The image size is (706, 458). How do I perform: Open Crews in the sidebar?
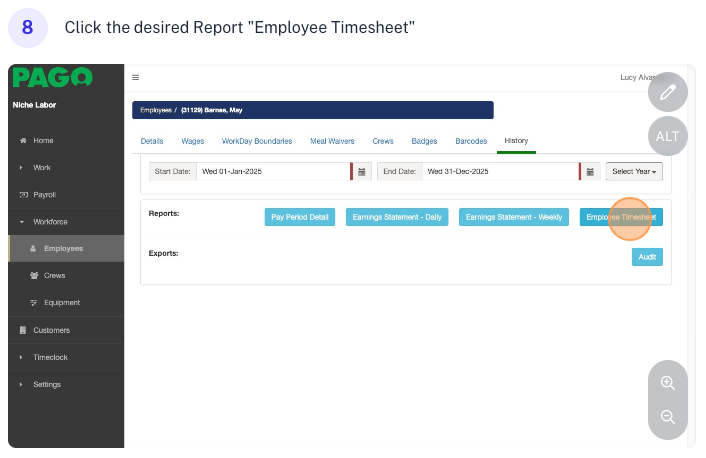pyautogui.click(x=54, y=275)
